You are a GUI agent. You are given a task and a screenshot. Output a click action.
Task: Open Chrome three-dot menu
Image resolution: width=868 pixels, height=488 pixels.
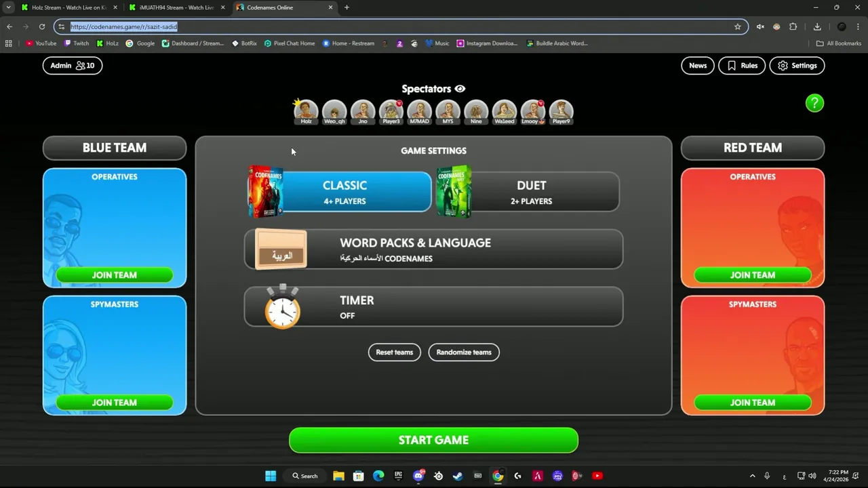pos(859,26)
